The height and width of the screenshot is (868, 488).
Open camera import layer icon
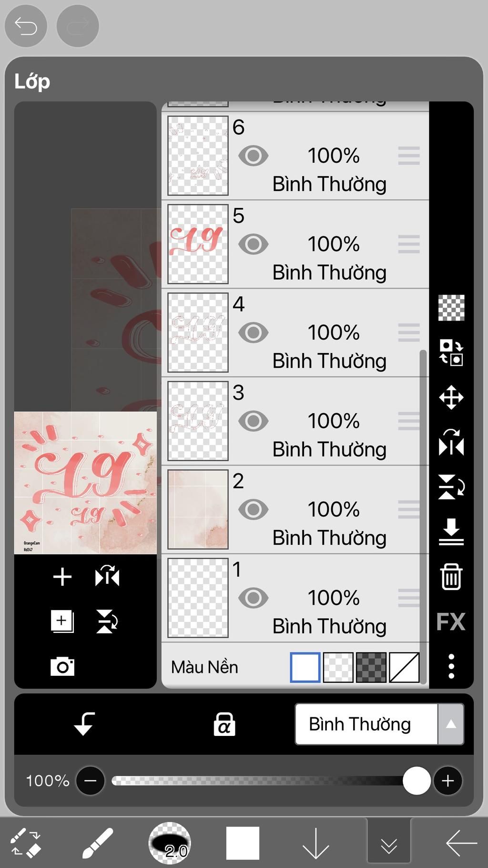coord(62,666)
